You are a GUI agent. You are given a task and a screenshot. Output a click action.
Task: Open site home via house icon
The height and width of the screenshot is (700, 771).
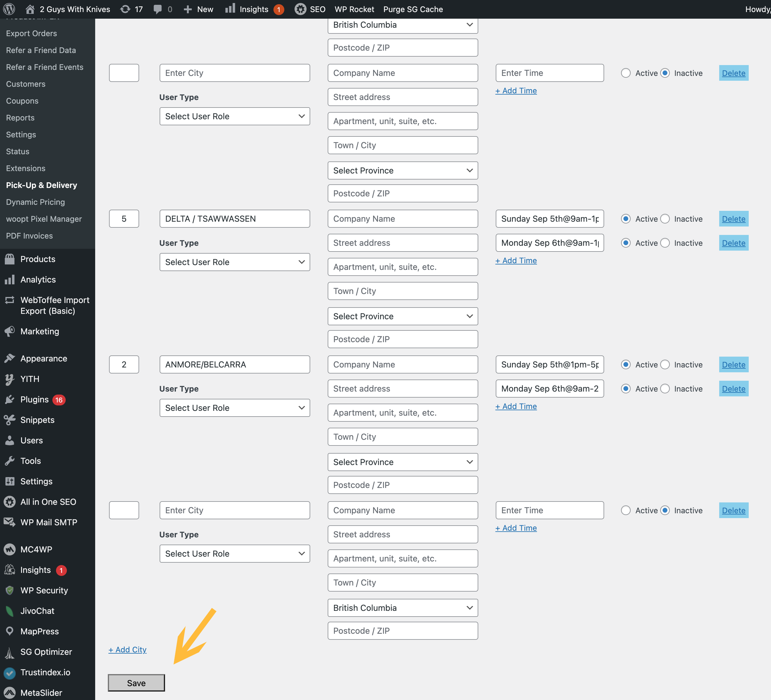[30, 9]
